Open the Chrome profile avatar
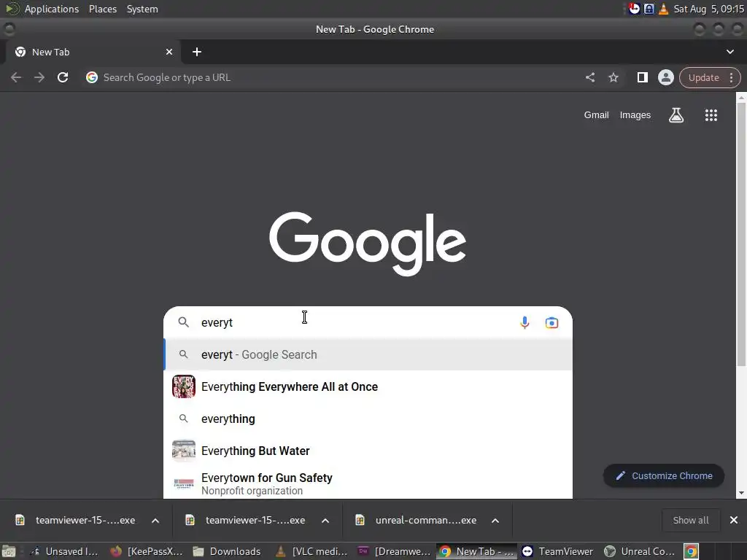 coord(665,77)
